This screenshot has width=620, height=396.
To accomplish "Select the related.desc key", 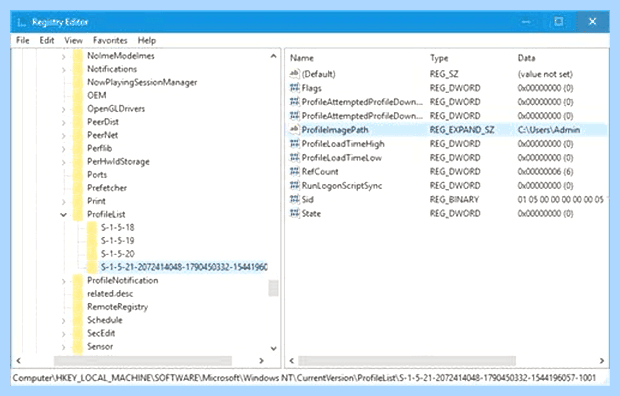I will click(x=110, y=294).
